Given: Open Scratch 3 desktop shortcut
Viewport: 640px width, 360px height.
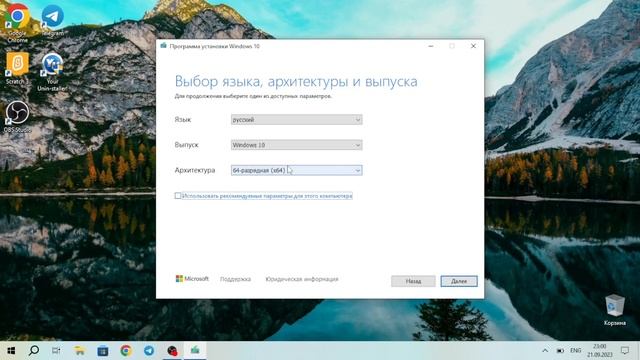Looking at the screenshot, I should tap(17, 68).
